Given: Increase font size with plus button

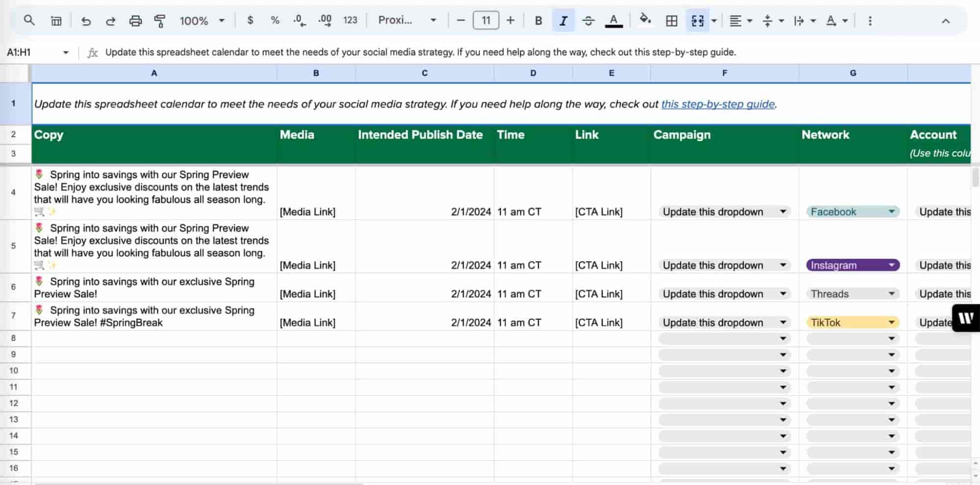Looking at the screenshot, I should [511, 21].
